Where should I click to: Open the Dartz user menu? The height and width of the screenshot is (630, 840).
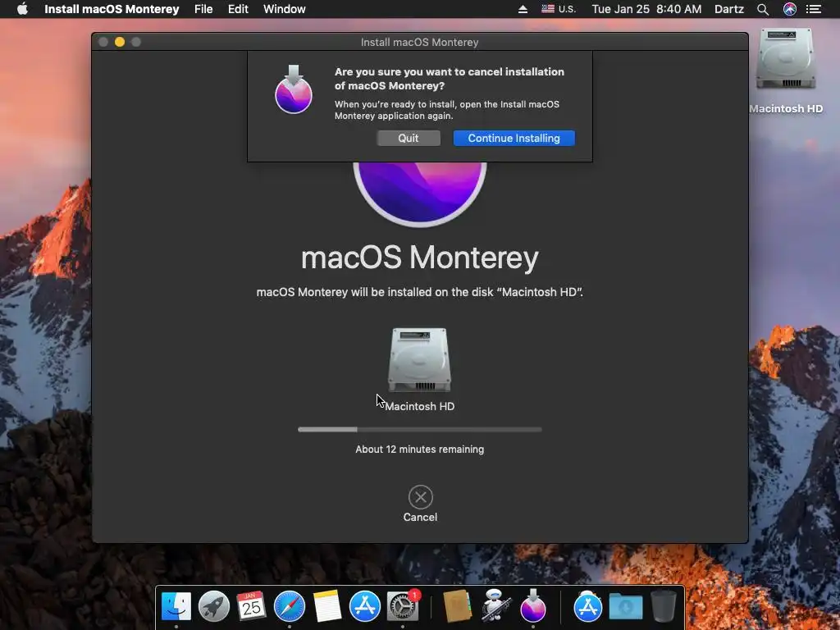tap(729, 9)
